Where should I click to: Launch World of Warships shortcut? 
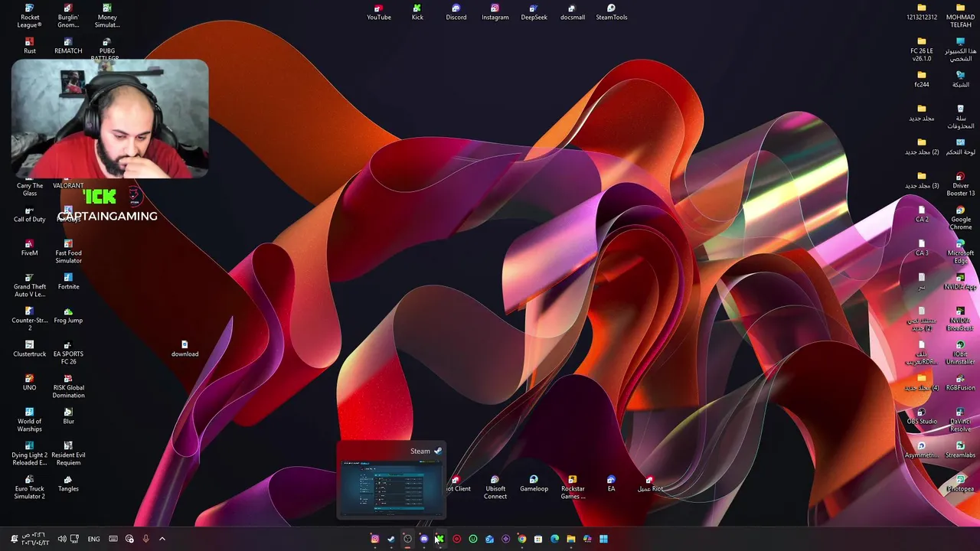(29, 419)
